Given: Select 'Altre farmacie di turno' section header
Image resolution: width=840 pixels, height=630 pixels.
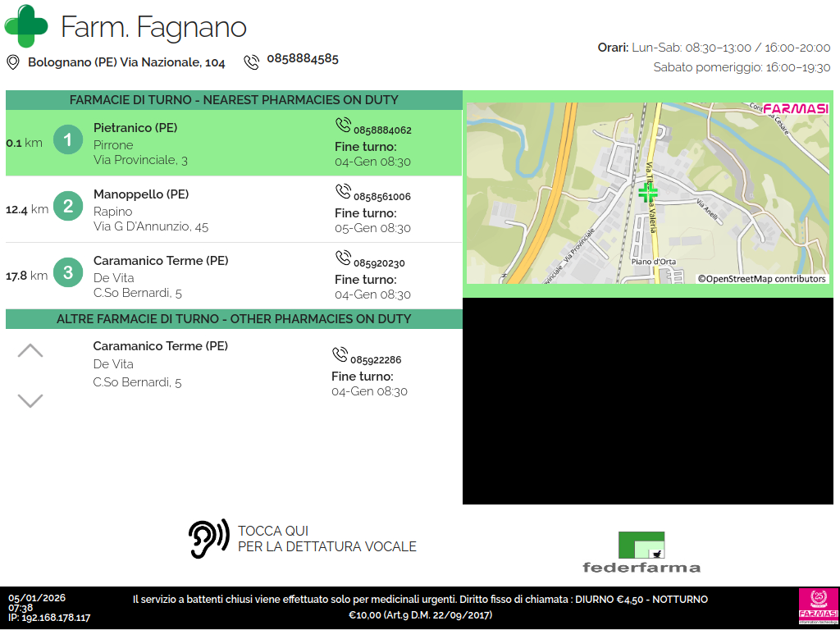Looking at the screenshot, I should (234, 319).
